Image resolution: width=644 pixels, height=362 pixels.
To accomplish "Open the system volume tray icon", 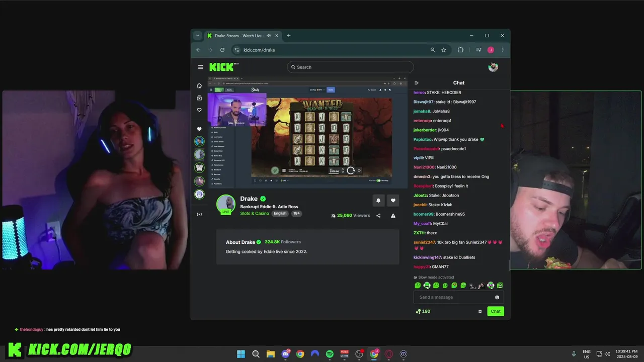I will 607,354.
